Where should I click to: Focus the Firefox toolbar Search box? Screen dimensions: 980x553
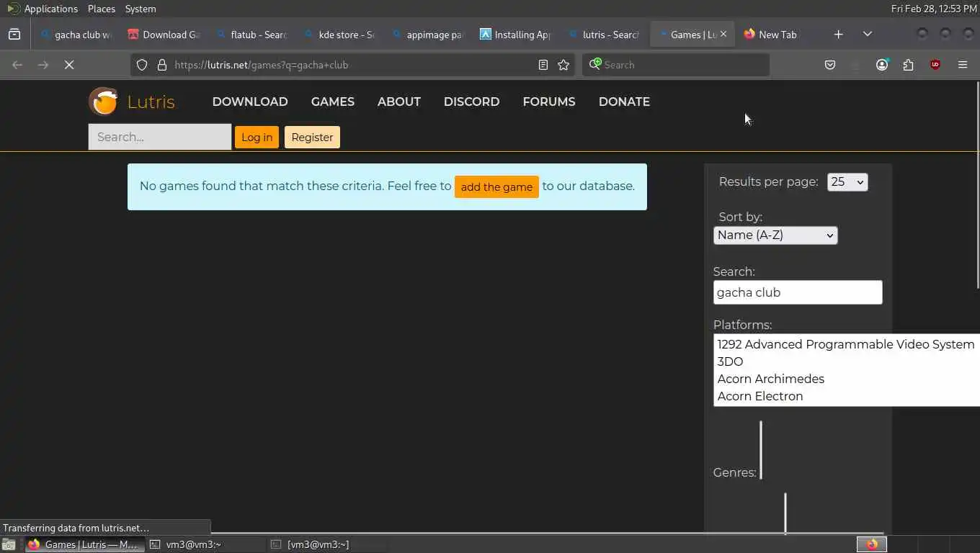676,65
